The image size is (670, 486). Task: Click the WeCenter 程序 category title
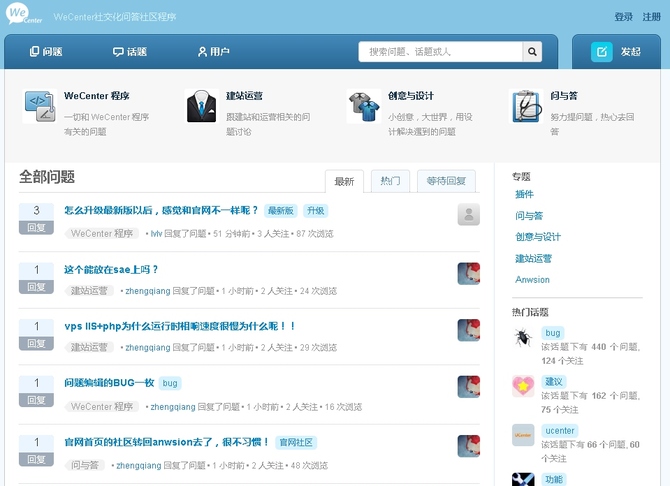pyautogui.click(x=97, y=96)
